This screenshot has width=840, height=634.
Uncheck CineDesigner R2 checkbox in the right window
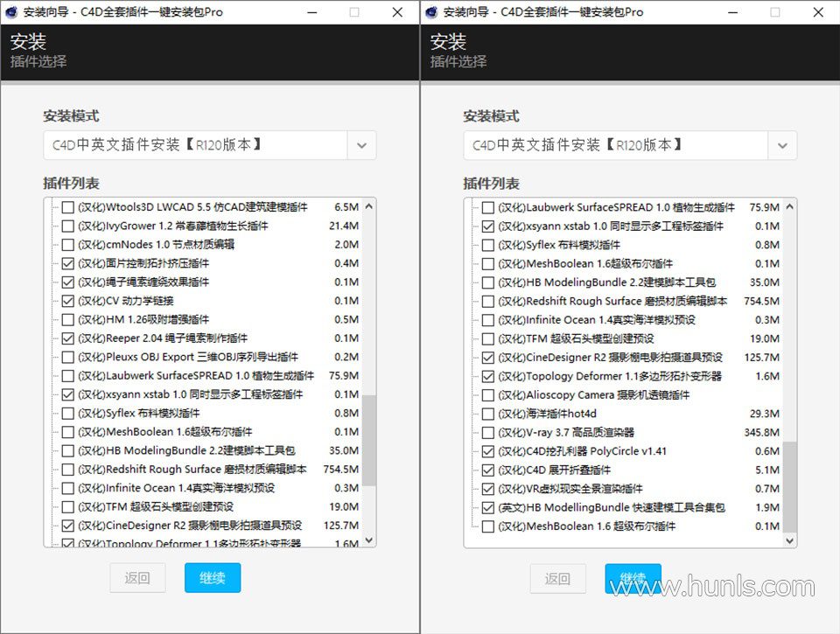click(x=487, y=357)
